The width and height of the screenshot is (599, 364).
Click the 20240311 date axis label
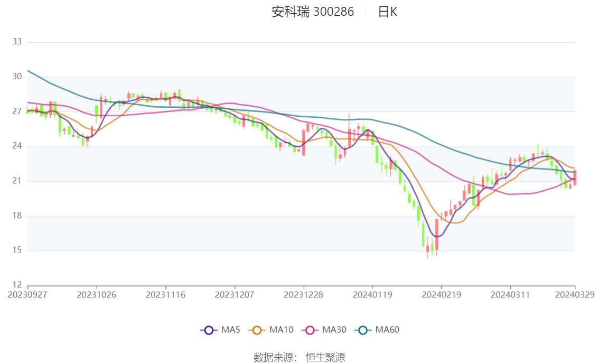coord(510,295)
